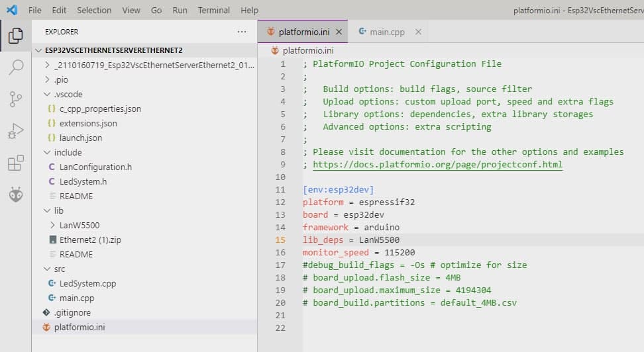This screenshot has width=644, height=352.
Task: Click the JSON icon beside extensions.json
Action: pos(51,123)
